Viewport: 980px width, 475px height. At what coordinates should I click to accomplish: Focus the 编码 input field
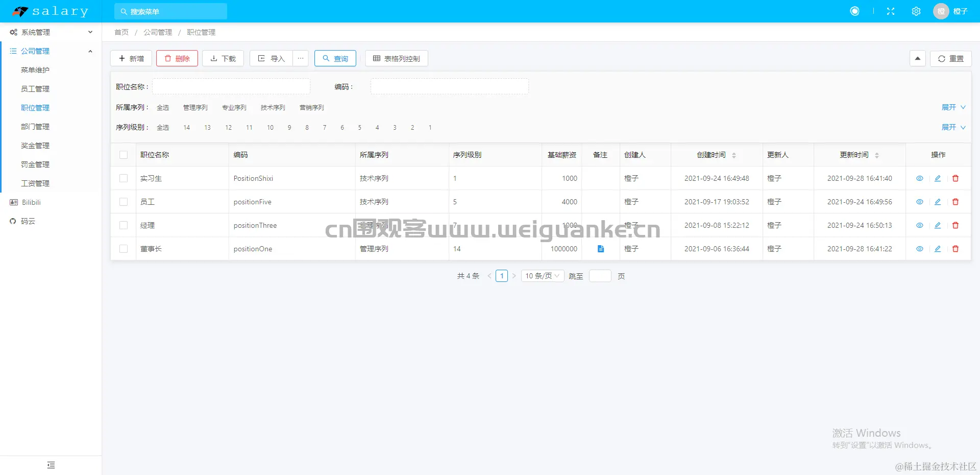[450, 86]
